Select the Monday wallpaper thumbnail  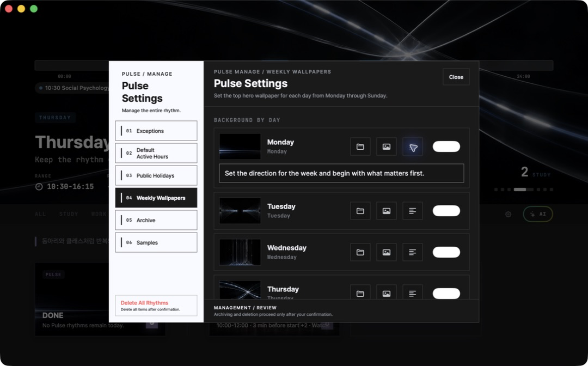coord(240,147)
